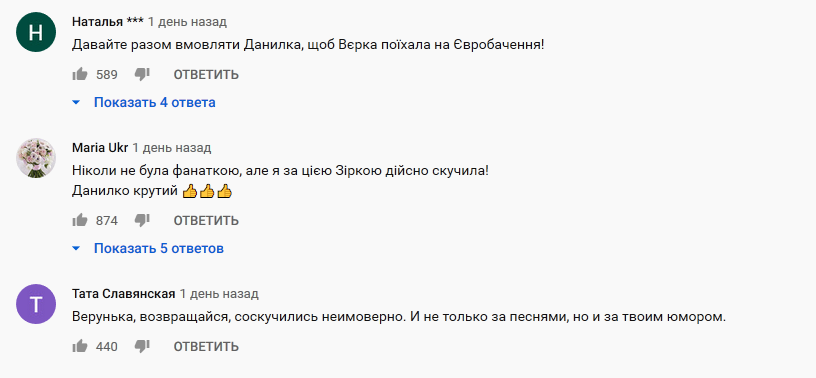The height and width of the screenshot is (378, 816).
Task: Open Maria Ukr's flower bouquet avatar
Action: pos(36,158)
